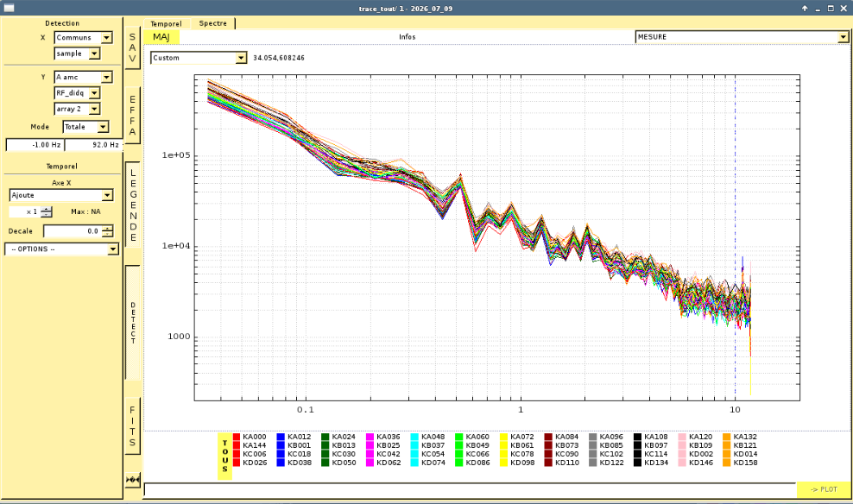Toggle the LEGENDE vertical button
Image resolution: width=853 pixels, height=504 pixels.
coord(133,205)
